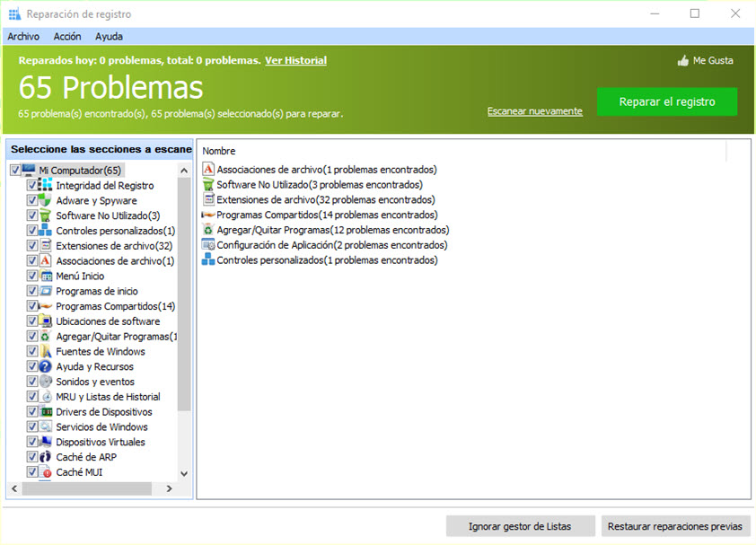Click the thumbs-up Me Gusta icon
The width and height of the screenshot is (756, 545).
pyautogui.click(x=682, y=61)
